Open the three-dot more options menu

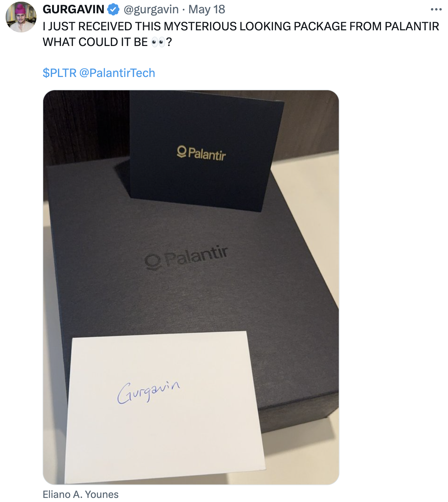pyautogui.click(x=436, y=10)
